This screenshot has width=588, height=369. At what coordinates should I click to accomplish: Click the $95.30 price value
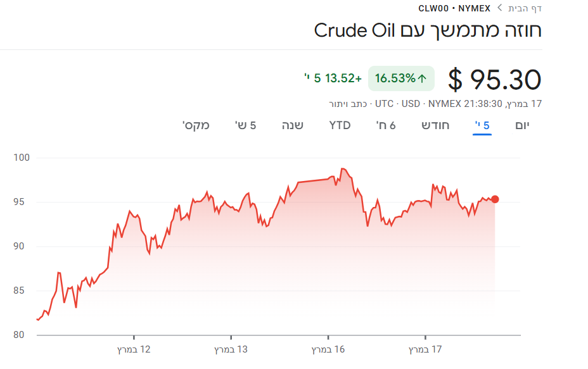(x=494, y=79)
